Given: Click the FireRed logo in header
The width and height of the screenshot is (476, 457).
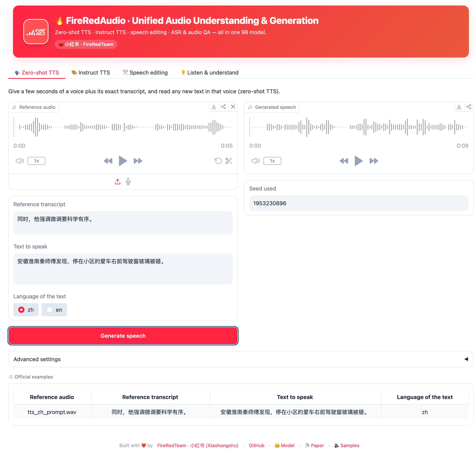Looking at the screenshot, I should 36,32.
